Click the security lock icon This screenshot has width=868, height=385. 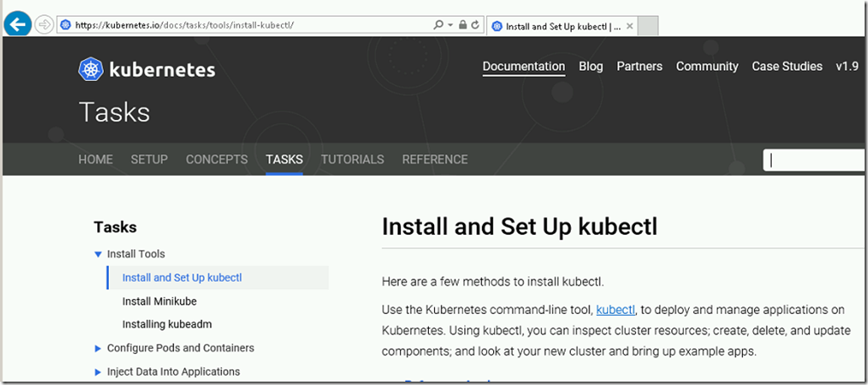click(463, 24)
